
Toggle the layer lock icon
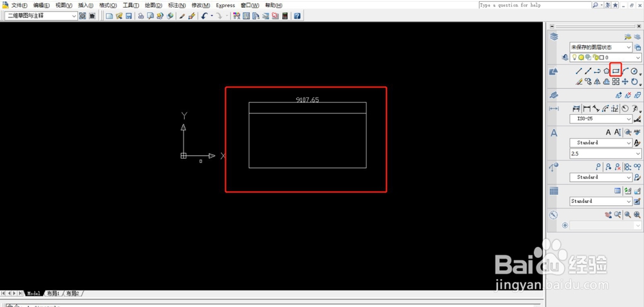(x=596, y=57)
